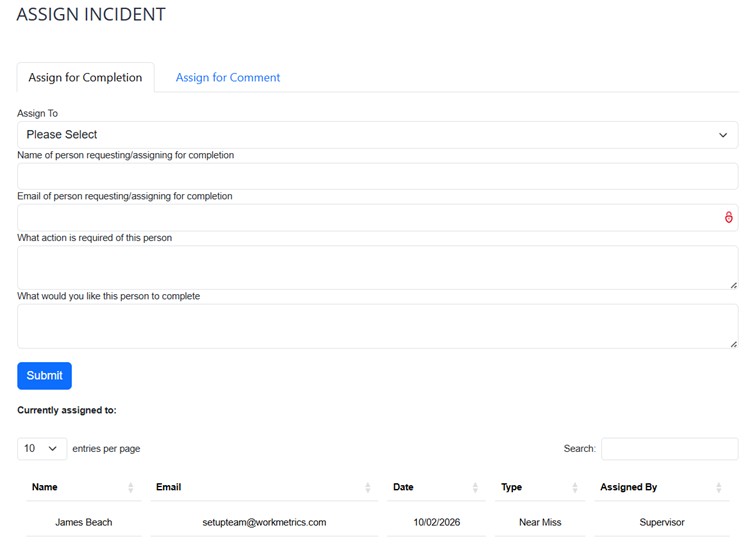The image size is (752, 548).
Task: Open the entries per page dropdown
Action: point(42,449)
